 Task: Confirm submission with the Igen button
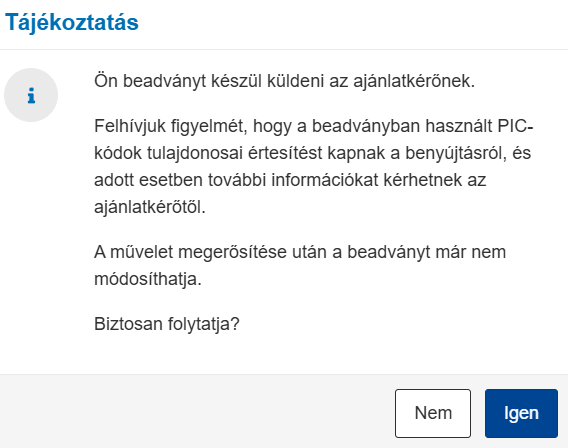[x=521, y=413]
